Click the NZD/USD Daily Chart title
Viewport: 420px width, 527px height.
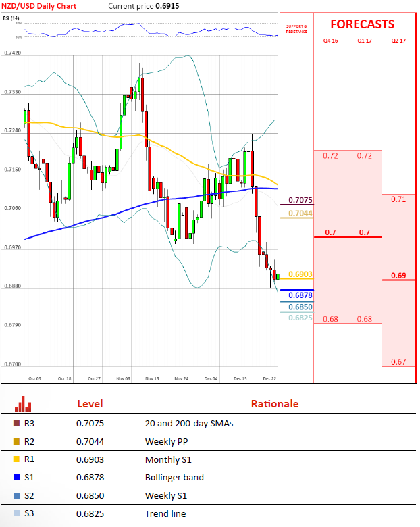point(39,6)
